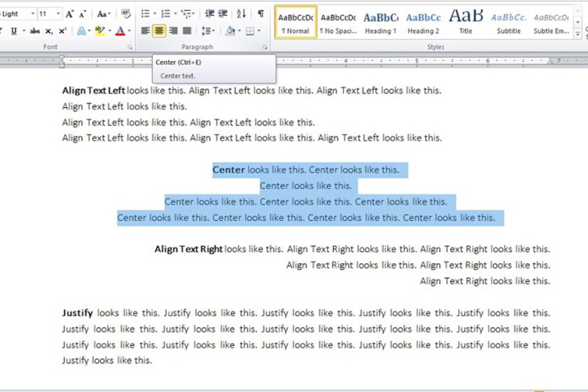The width and height of the screenshot is (588, 392).
Task: Apply the Heading 1 style
Action: click(x=381, y=22)
